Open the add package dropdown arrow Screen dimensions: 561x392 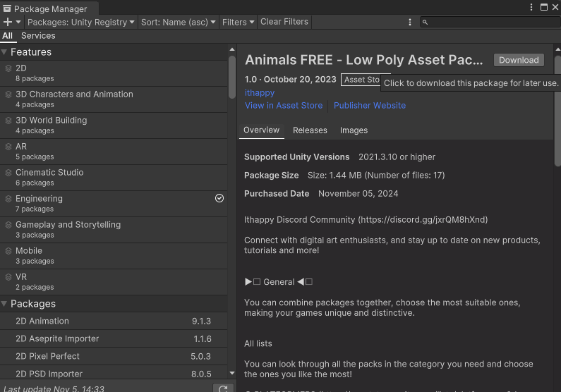pyautogui.click(x=18, y=22)
